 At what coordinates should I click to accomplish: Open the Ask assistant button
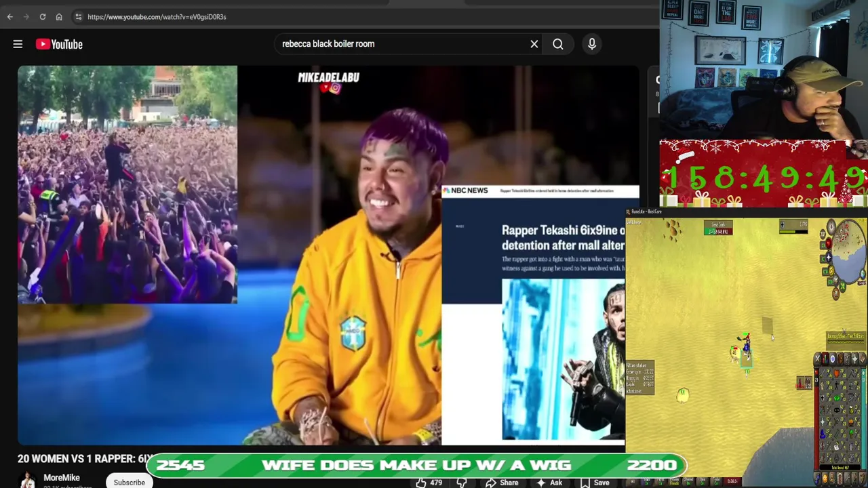pyautogui.click(x=549, y=483)
